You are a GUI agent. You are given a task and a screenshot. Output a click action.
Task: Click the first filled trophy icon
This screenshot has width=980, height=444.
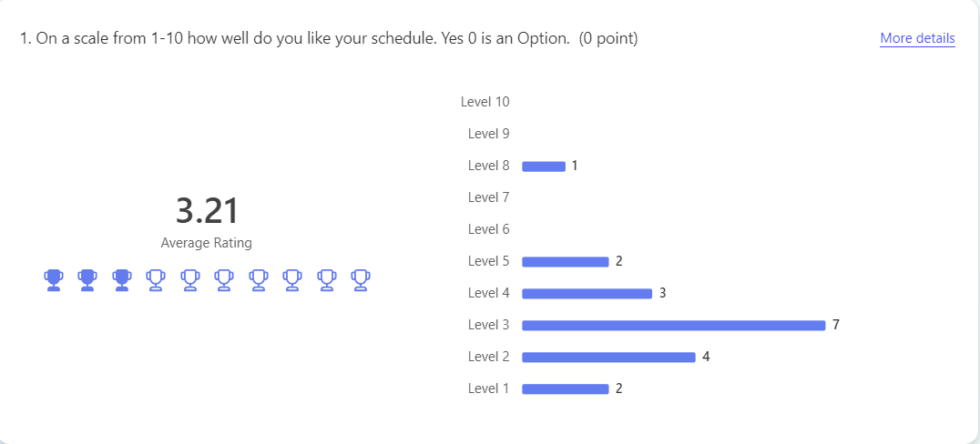click(x=54, y=279)
